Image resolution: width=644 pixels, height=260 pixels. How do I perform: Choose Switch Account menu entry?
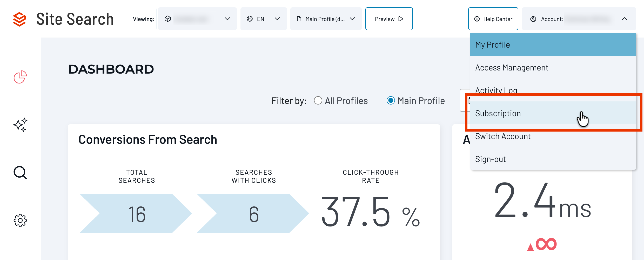[553, 136]
